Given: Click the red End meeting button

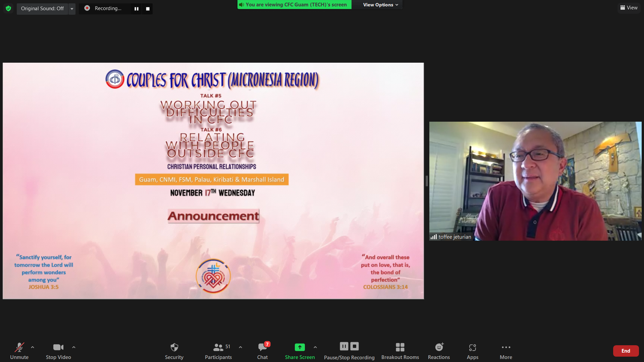Looking at the screenshot, I should coord(626,351).
